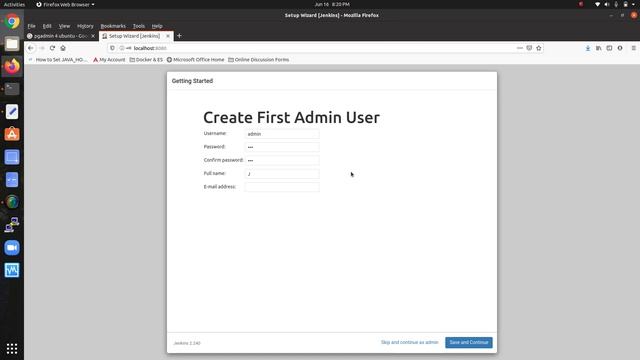Open Files manager from the dock
Image resolution: width=640 pixels, height=360 pixels.
(12, 44)
